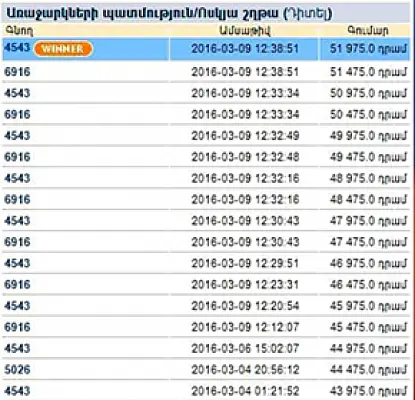Select the Ամսաթիվ column header
The image size is (415, 400).
244,31
